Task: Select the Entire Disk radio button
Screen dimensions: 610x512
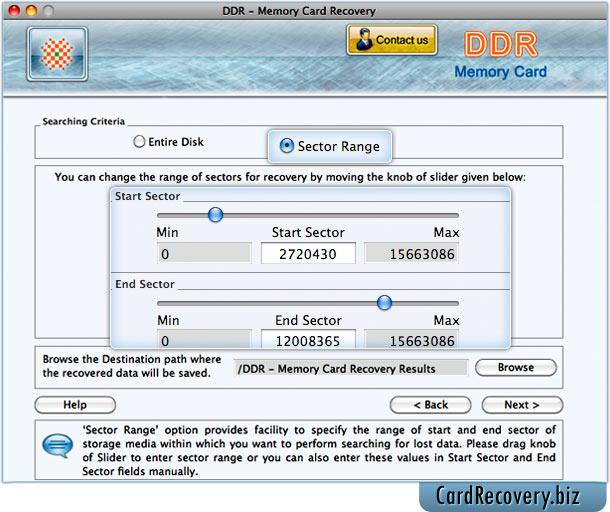Action: point(139,142)
